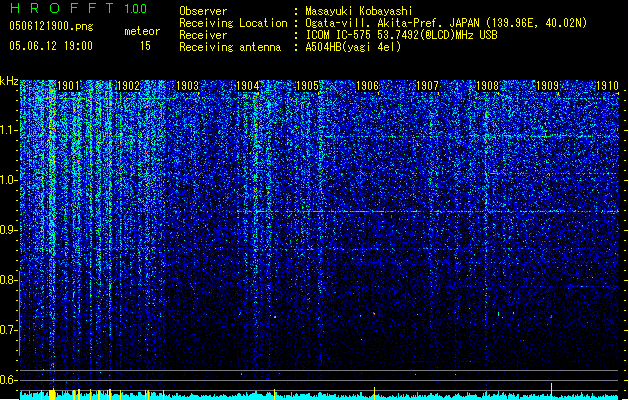
Task: Click the 0.8 kHz axis label
Action: click(9, 280)
